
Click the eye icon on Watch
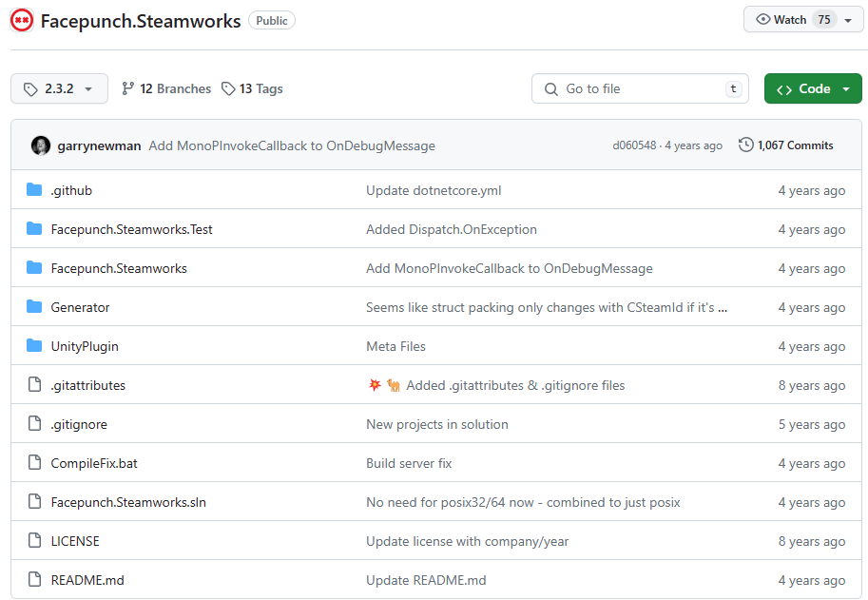762,19
